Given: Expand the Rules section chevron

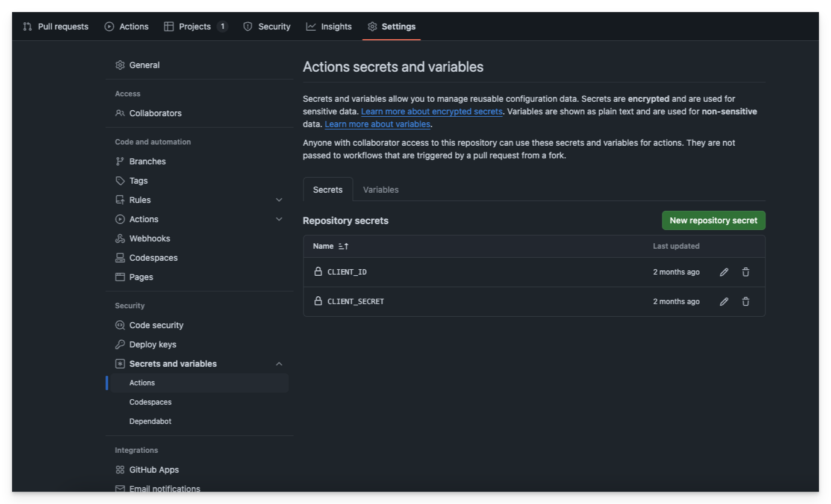Looking at the screenshot, I should coord(279,199).
